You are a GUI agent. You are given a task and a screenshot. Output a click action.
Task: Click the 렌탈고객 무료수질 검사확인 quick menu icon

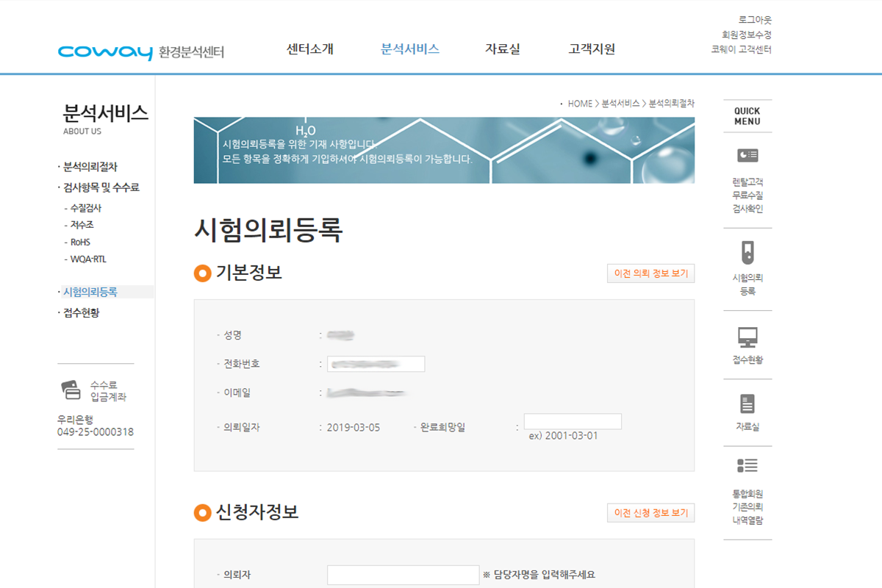(747, 155)
